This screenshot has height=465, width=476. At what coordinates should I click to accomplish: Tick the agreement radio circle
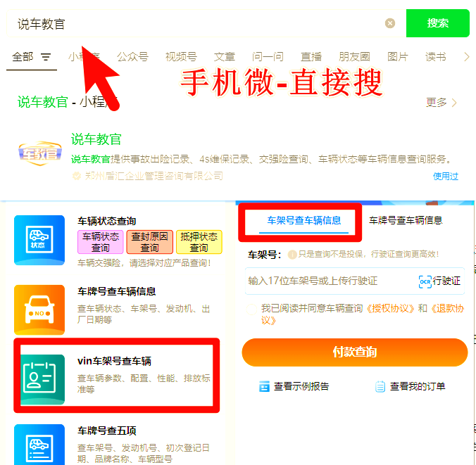click(251, 309)
